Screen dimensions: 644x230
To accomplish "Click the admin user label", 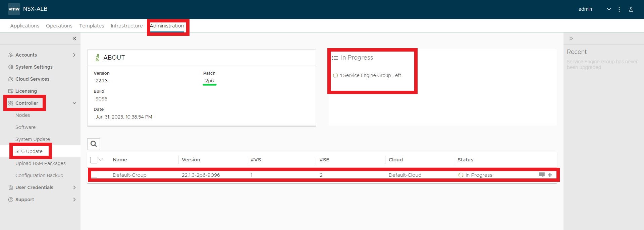I will tap(585, 9).
